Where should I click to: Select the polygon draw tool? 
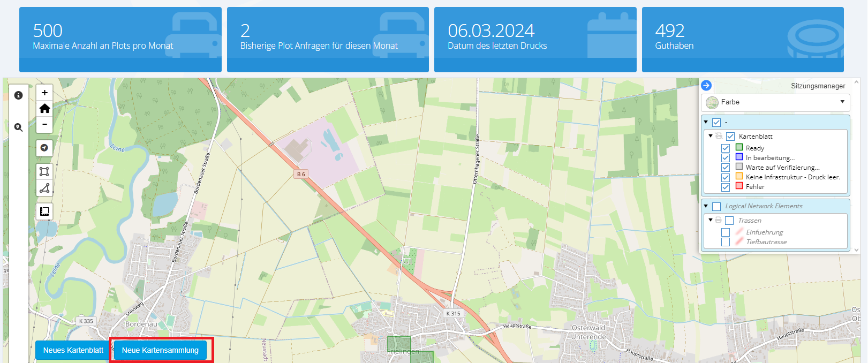(x=44, y=188)
